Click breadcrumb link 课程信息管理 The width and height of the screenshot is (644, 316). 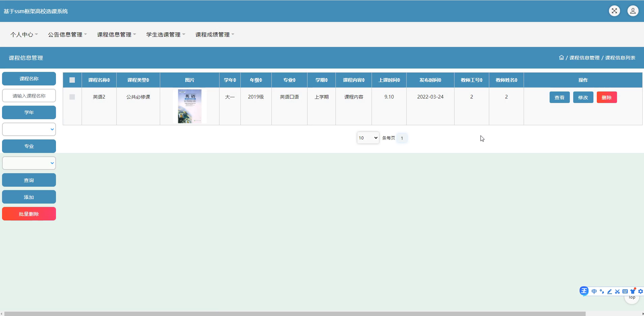click(584, 58)
